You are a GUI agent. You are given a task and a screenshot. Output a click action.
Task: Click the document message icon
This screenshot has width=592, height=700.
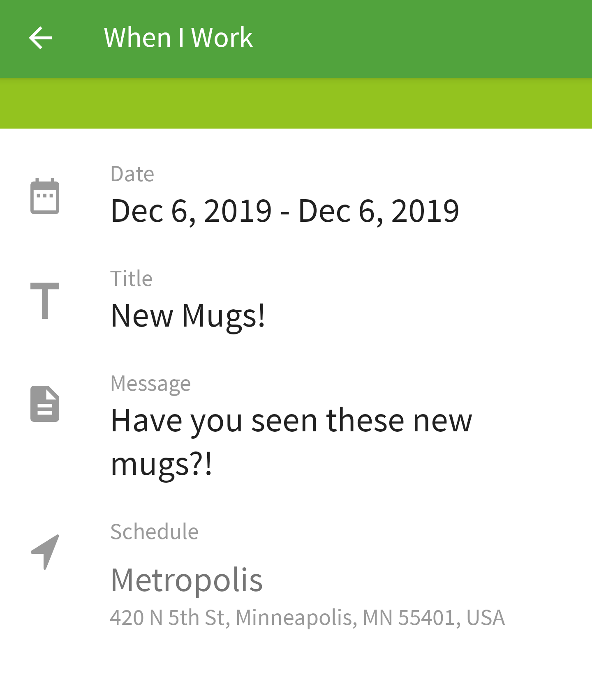45,404
